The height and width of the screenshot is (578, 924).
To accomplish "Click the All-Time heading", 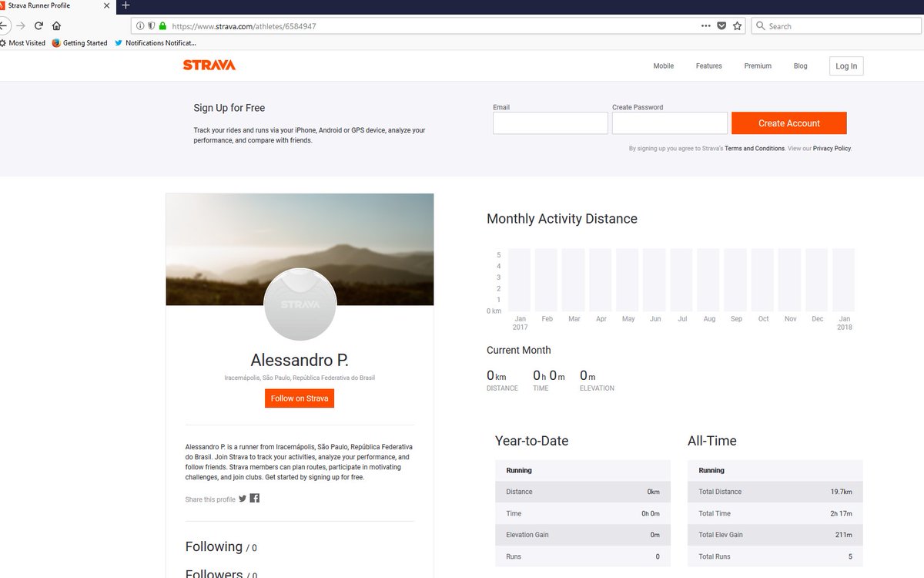I will click(x=712, y=441).
